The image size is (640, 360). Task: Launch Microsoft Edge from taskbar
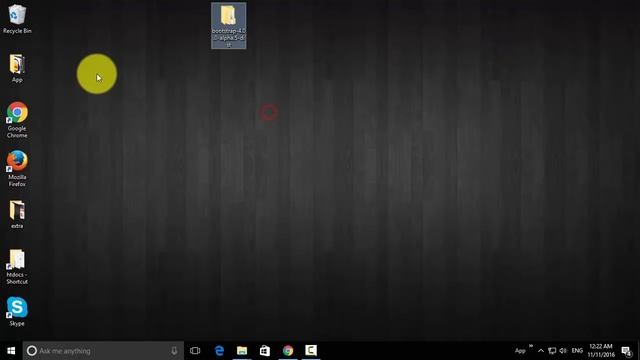[x=219, y=351]
